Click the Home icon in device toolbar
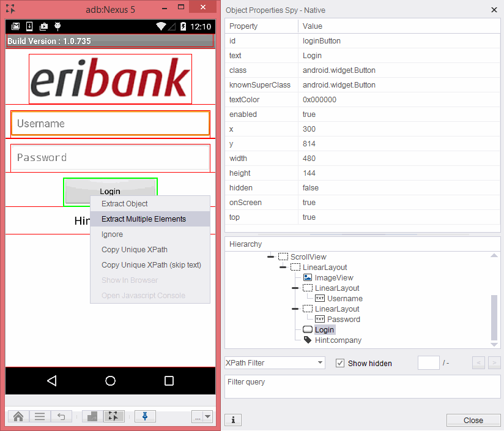 click(x=18, y=416)
